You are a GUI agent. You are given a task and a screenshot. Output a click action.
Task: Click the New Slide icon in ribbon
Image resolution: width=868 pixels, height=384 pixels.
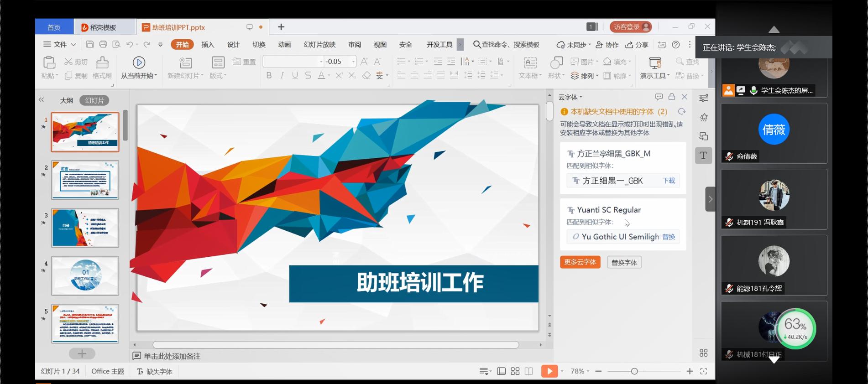click(186, 62)
